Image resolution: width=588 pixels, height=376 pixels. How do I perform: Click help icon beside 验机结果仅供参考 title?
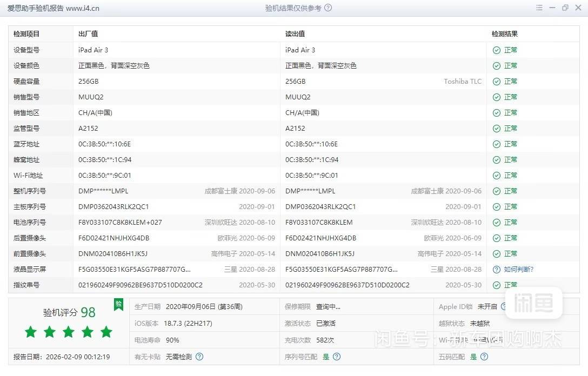328,8
